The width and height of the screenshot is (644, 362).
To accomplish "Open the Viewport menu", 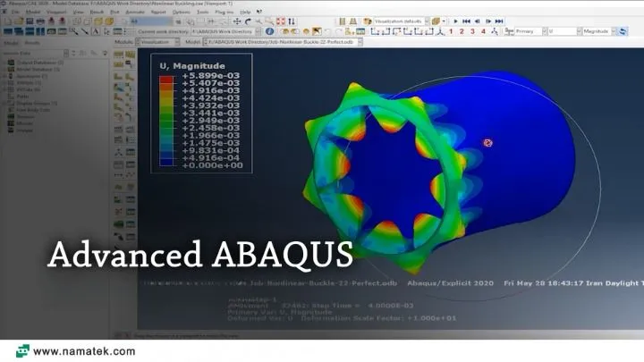I will point(56,12).
